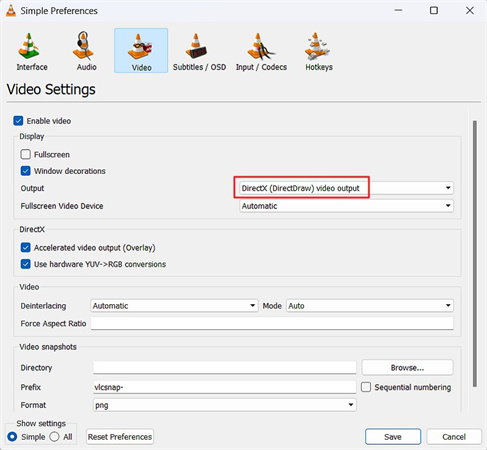Open the Fullscreen Video Device dropdown
Viewport: 487px width, 450px height.
point(346,206)
